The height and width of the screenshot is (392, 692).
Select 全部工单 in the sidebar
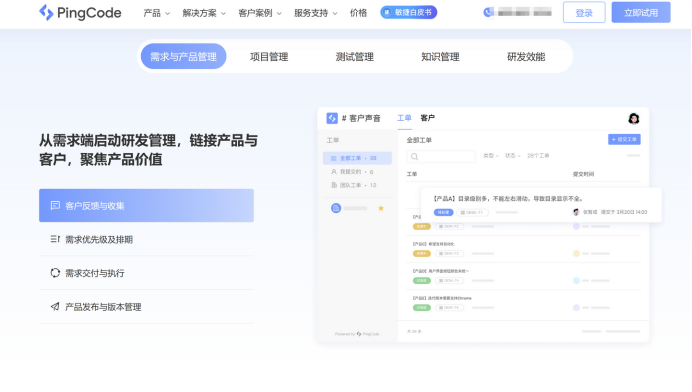point(357,158)
